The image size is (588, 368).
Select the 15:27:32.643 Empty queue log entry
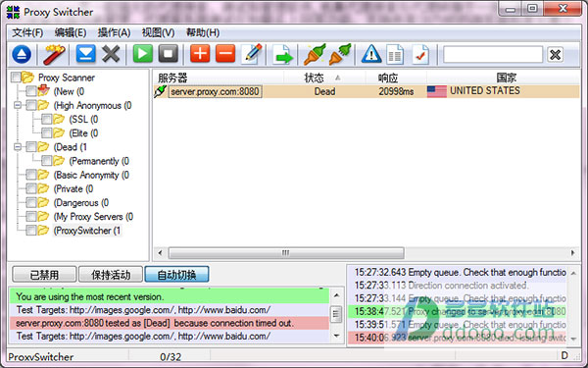[457, 272]
